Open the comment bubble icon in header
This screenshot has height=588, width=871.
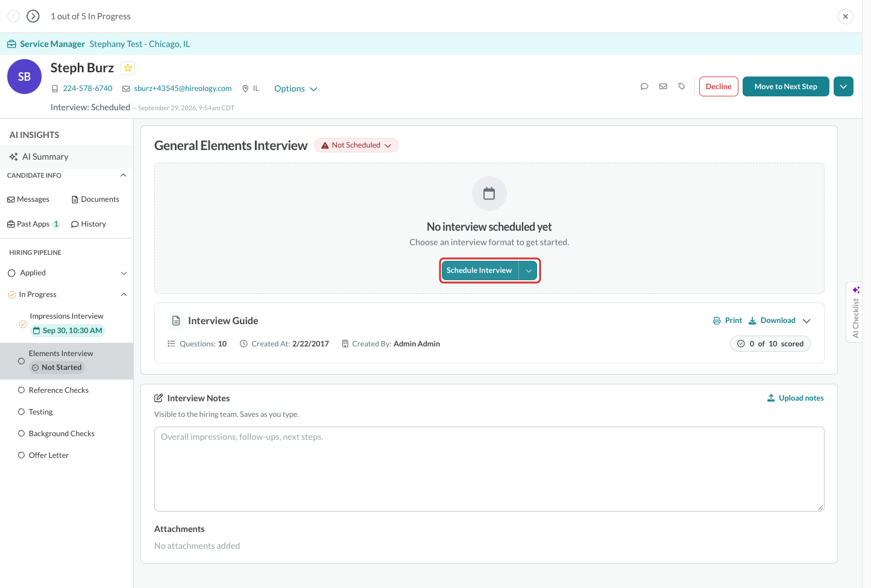click(644, 87)
